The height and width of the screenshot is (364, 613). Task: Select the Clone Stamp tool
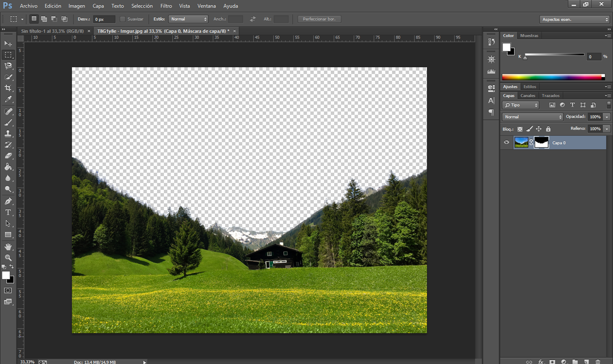[x=8, y=134]
